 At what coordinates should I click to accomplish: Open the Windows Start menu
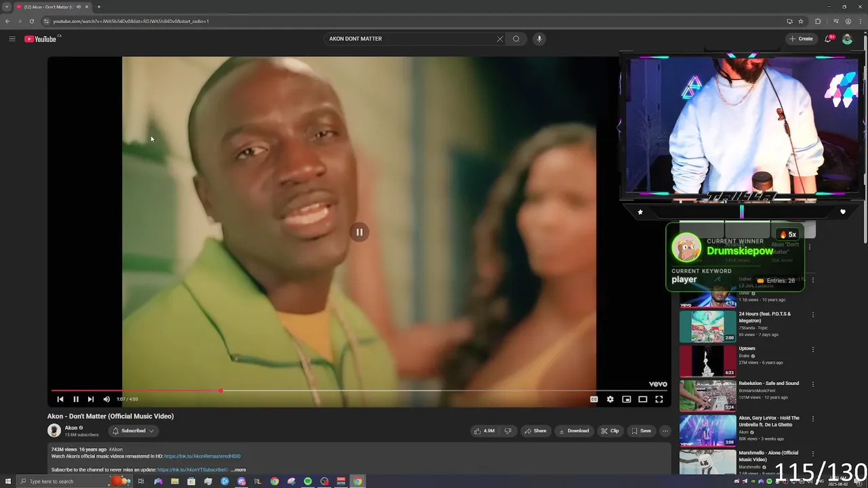[x=8, y=481]
